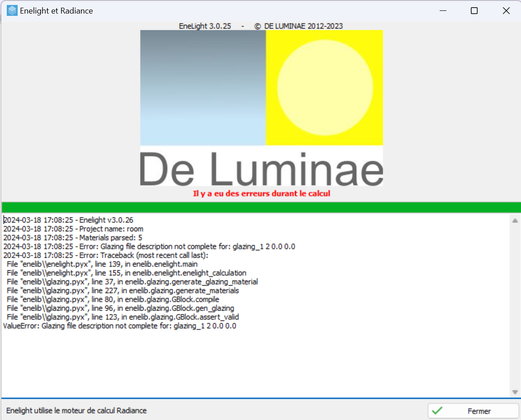Select the 'Materials parsed: 5' log line
This screenshot has width=521, height=420.
click(x=73, y=237)
